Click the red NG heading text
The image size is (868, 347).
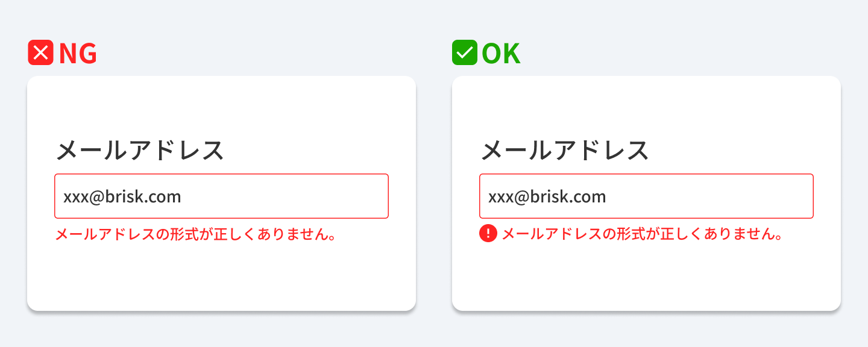(x=78, y=54)
